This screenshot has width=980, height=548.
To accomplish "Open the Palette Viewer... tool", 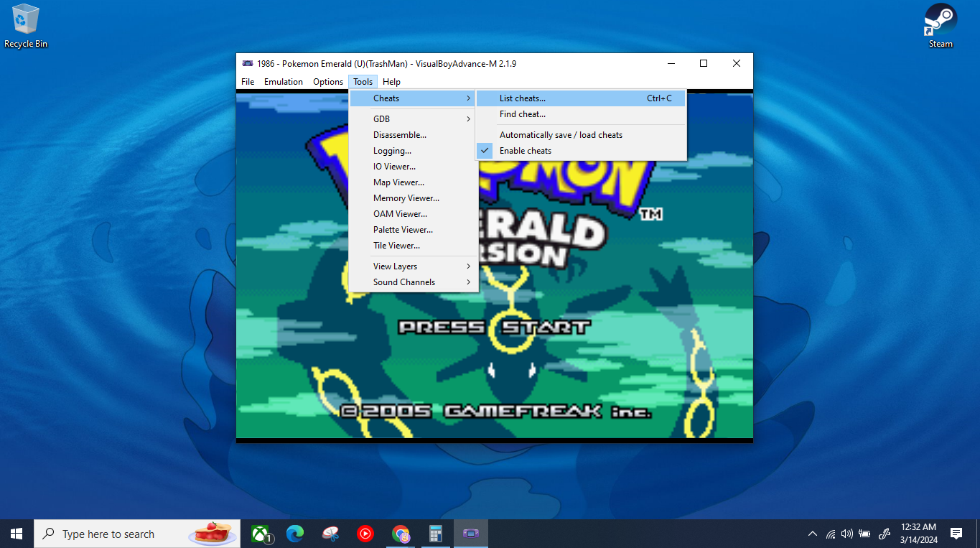I will (413, 230).
